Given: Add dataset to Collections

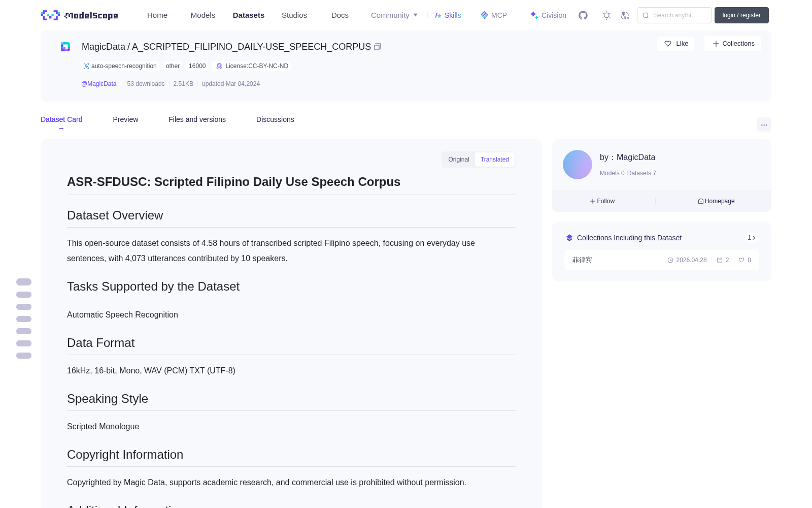Looking at the screenshot, I should (733, 44).
